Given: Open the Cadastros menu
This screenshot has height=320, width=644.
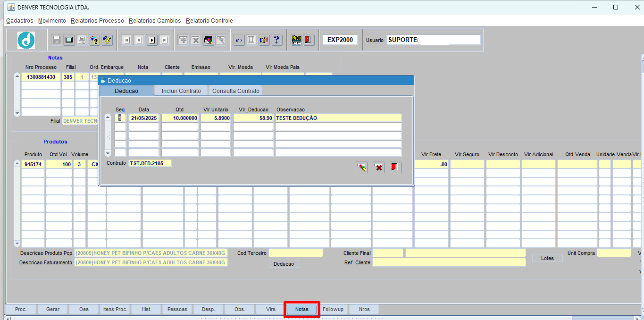Looking at the screenshot, I should [x=20, y=21].
